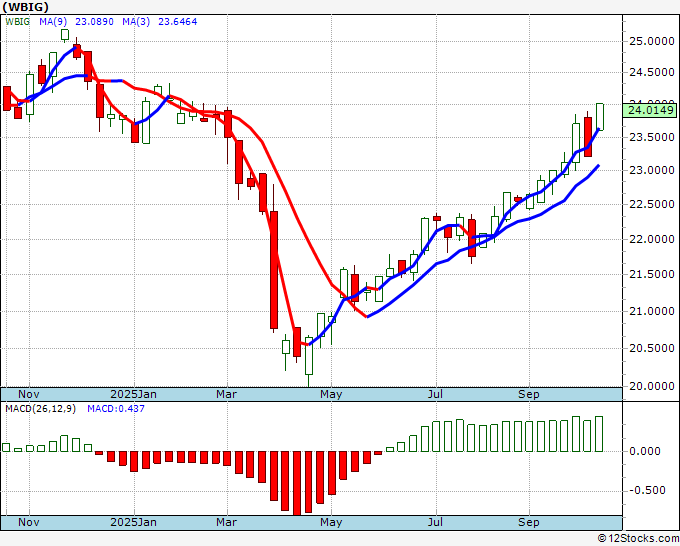Click the latest green candlestick near 24.0

point(600,117)
